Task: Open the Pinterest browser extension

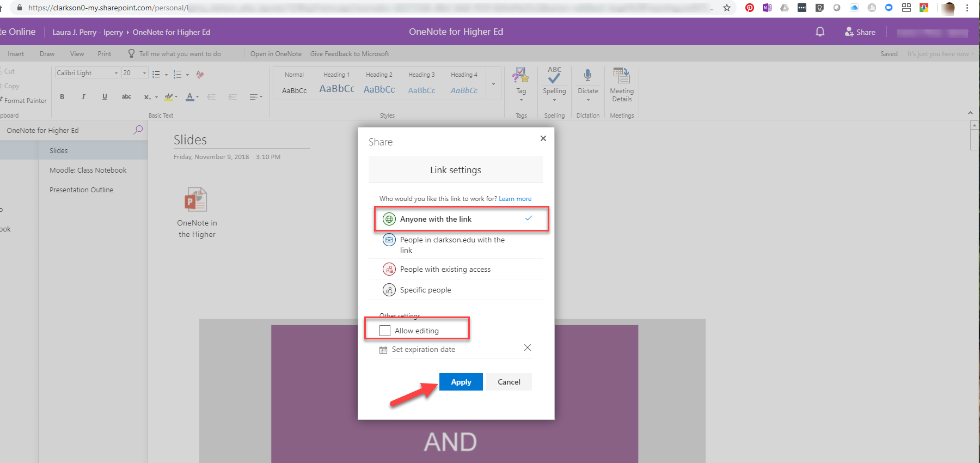Action: (x=750, y=8)
